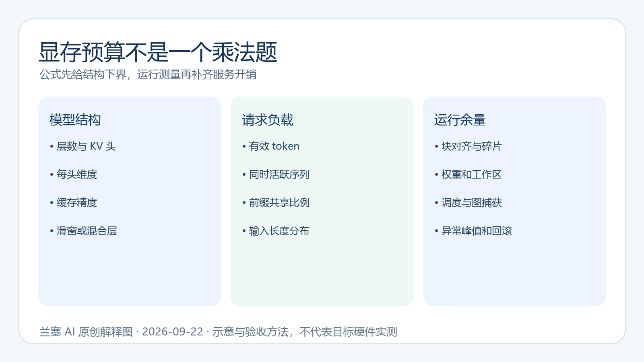The width and height of the screenshot is (644, 362).
Task: Click the 请求负载 card heading
Action: [x=268, y=120]
